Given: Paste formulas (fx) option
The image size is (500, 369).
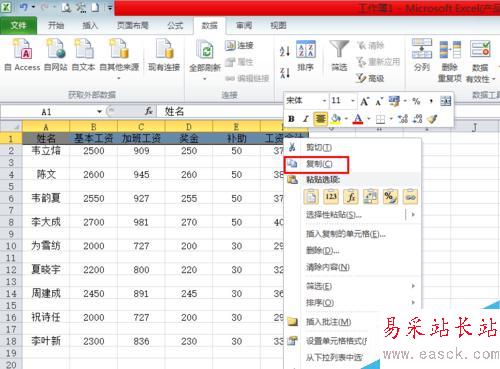Looking at the screenshot, I should pyautogui.click(x=351, y=197).
